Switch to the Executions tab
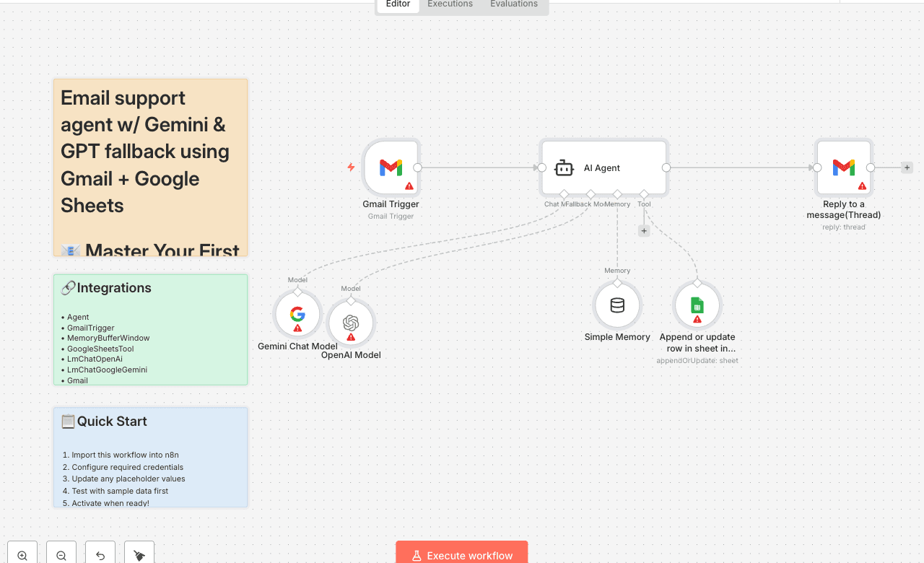Image resolution: width=924 pixels, height=563 pixels. click(x=449, y=4)
